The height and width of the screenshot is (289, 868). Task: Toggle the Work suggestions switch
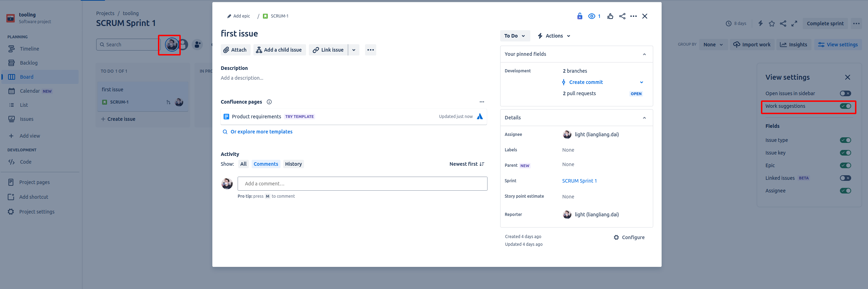846,106
